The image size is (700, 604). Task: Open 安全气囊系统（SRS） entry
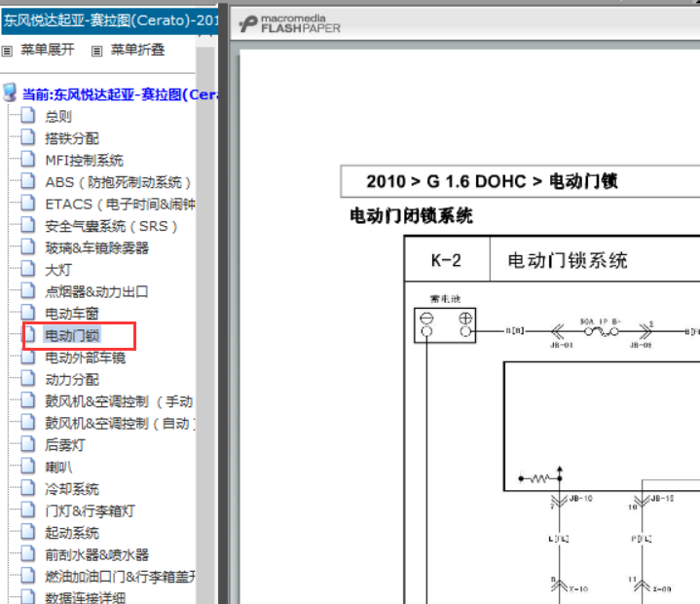point(112,226)
